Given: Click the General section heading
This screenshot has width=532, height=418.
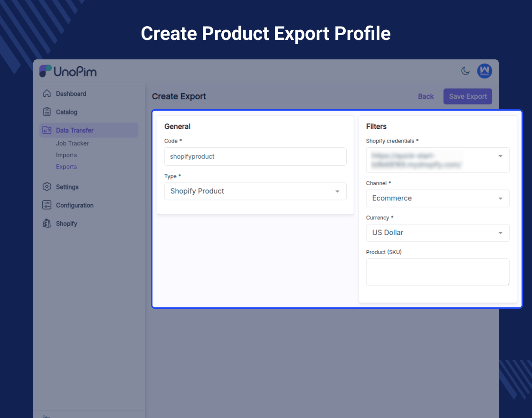Looking at the screenshot, I should click(178, 126).
